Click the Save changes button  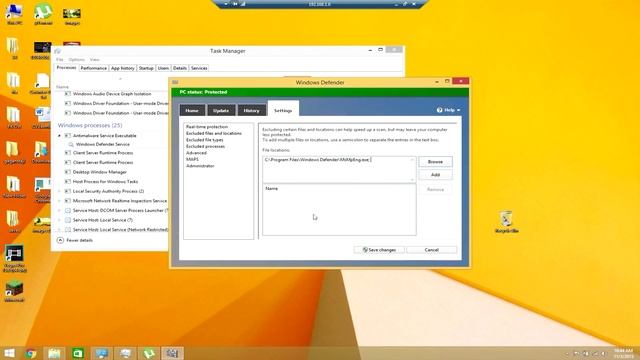(x=379, y=250)
